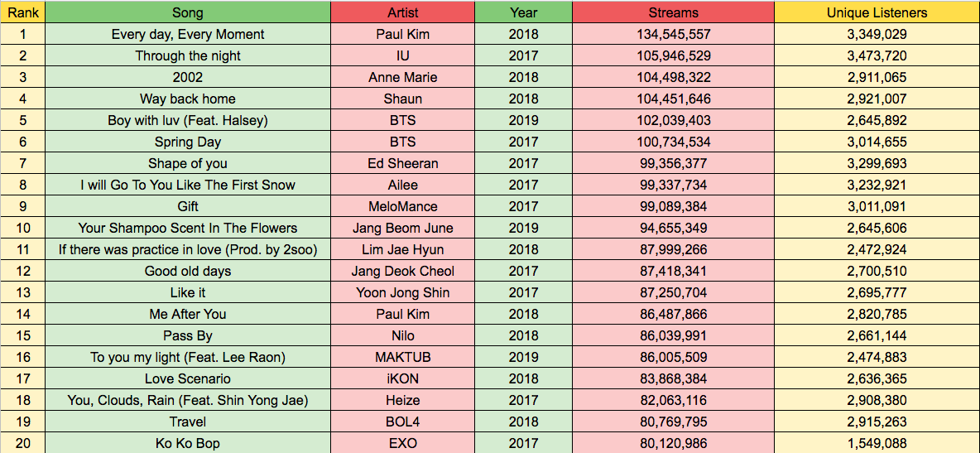Image resolution: width=980 pixels, height=453 pixels.
Task: Select the 'Through the night' song cell
Action: [188, 55]
